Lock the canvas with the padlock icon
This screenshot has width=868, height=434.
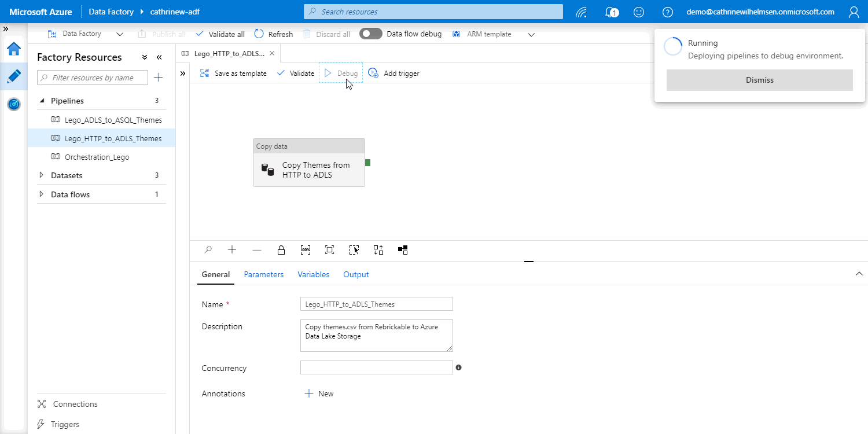[281, 250]
